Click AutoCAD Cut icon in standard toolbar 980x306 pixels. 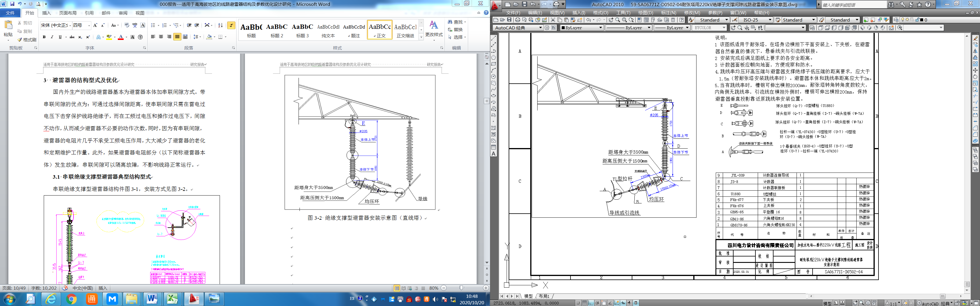[x=553, y=20]
